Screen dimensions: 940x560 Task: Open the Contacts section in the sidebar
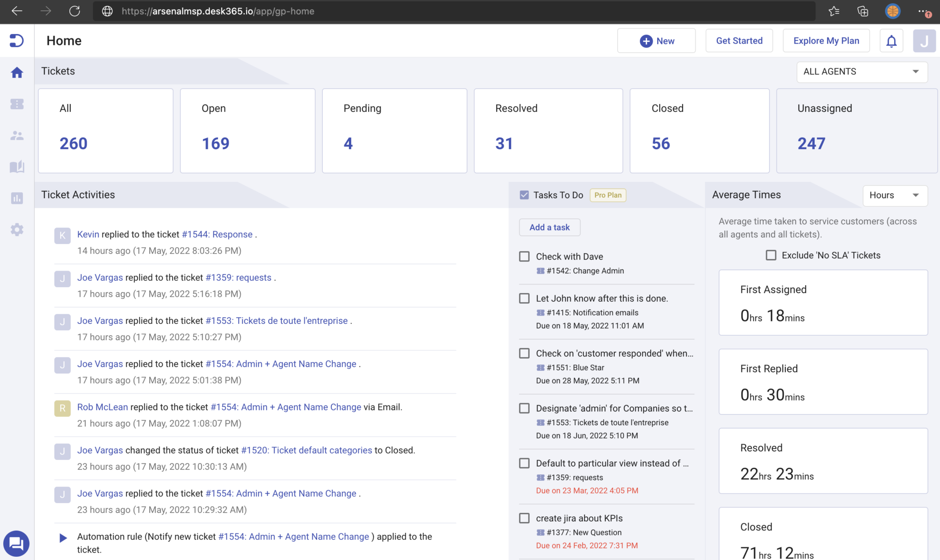click(x=17, y=135)
